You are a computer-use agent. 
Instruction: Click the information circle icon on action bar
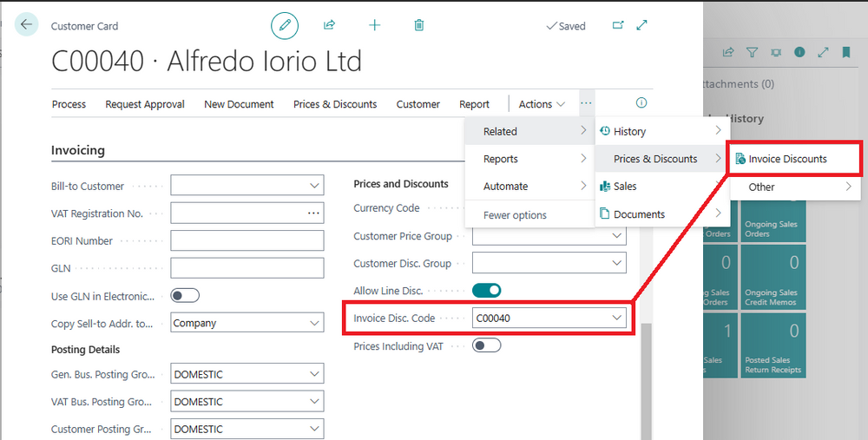pyautogui.click(x=641, y=102)
